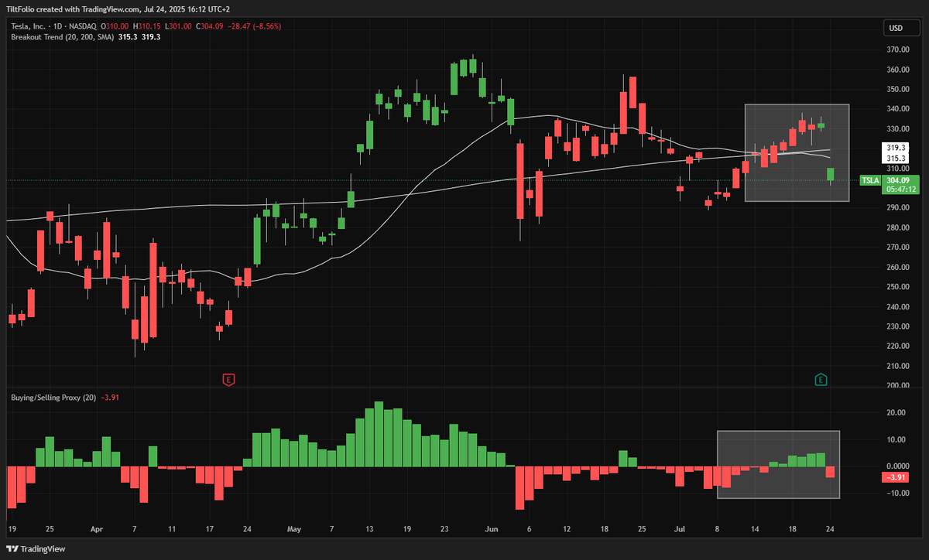Click the 319.3 moving average price label
The image size is (929, 560).
(896, 148)
